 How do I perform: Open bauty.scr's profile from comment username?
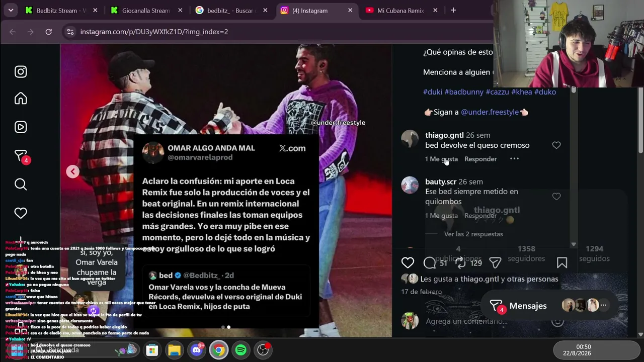pos(441,182)
